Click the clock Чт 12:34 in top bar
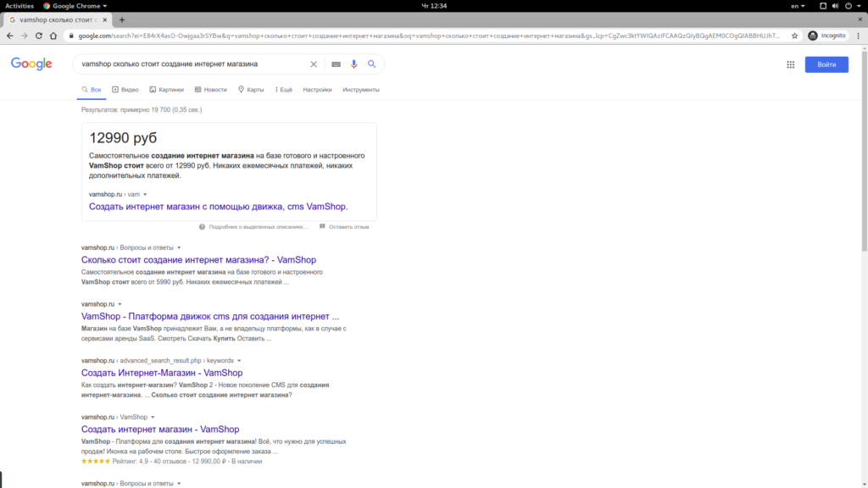 pos(434,6)
